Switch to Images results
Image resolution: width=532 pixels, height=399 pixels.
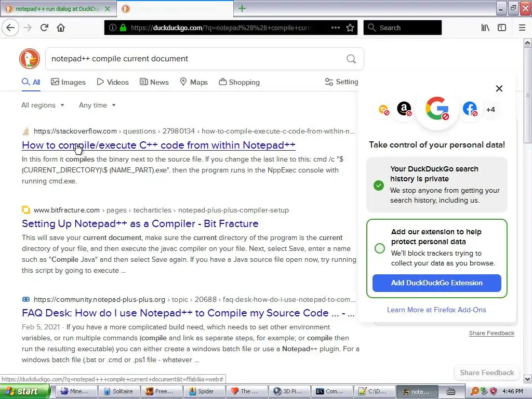pos(68,82)
